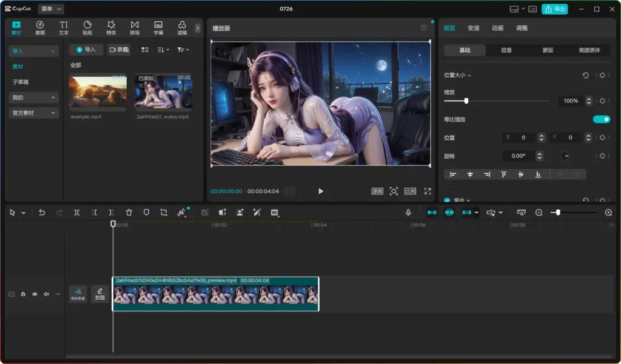Show more panel tabs with right chevron
The height and width of the screenshot is (364, 621).
point(198,28)
